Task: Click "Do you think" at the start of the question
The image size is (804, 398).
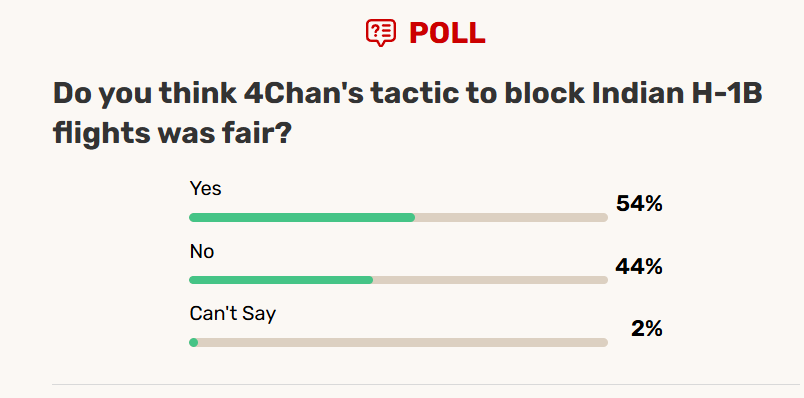Action: pos(145,95)
